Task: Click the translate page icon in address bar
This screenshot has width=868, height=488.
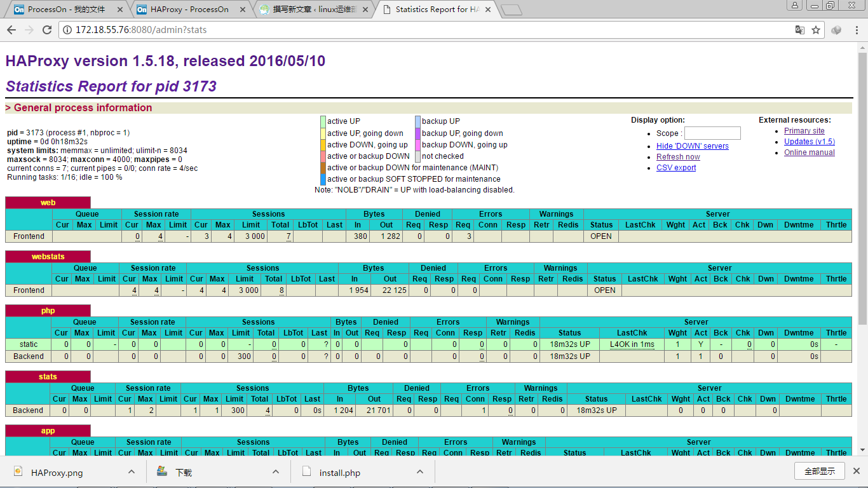Action: pyautogui.click(x=800, y=30)
